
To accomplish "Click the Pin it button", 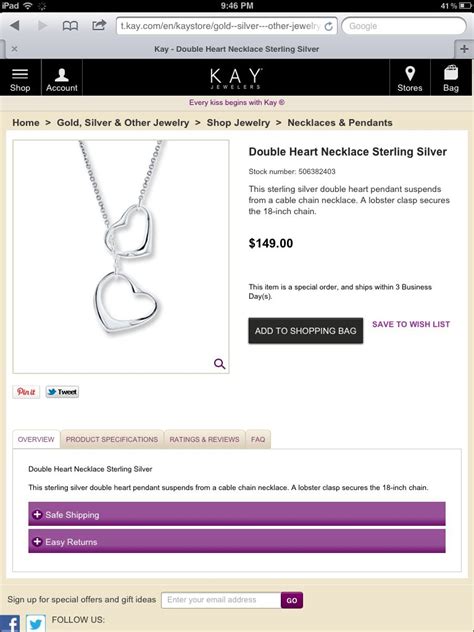I will point(26,392).
